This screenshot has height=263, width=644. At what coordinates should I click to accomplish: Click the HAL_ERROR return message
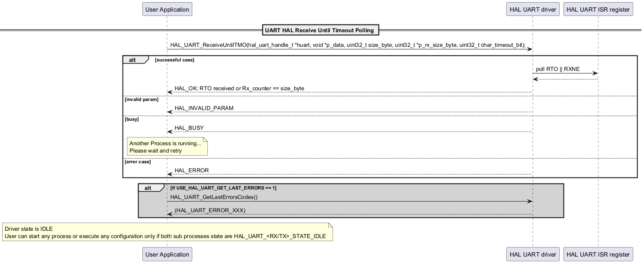(191, 170)
